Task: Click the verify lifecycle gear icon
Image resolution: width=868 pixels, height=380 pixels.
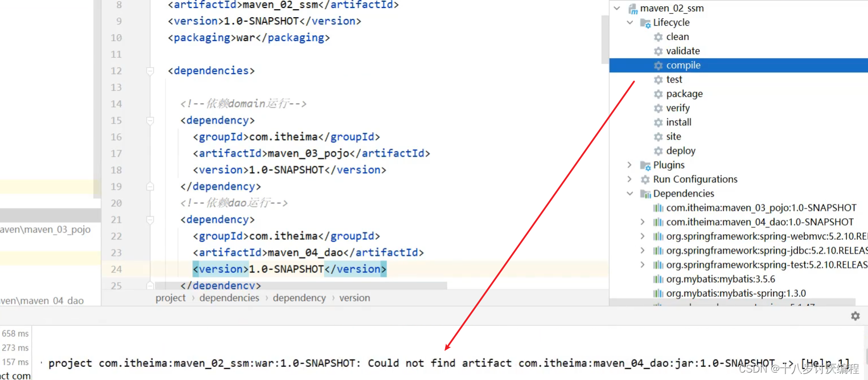Action: point(658,108)
